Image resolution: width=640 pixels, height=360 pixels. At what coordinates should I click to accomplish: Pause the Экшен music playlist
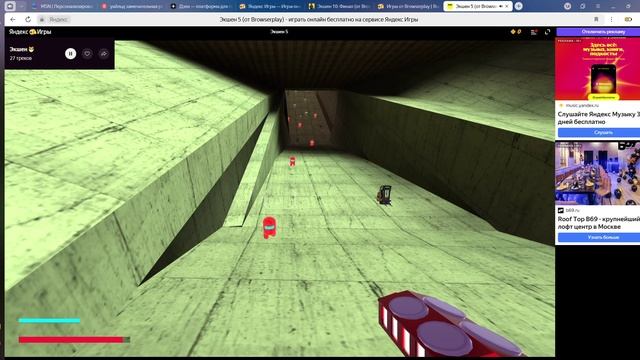pyautogui.click(x=70, y=53)
